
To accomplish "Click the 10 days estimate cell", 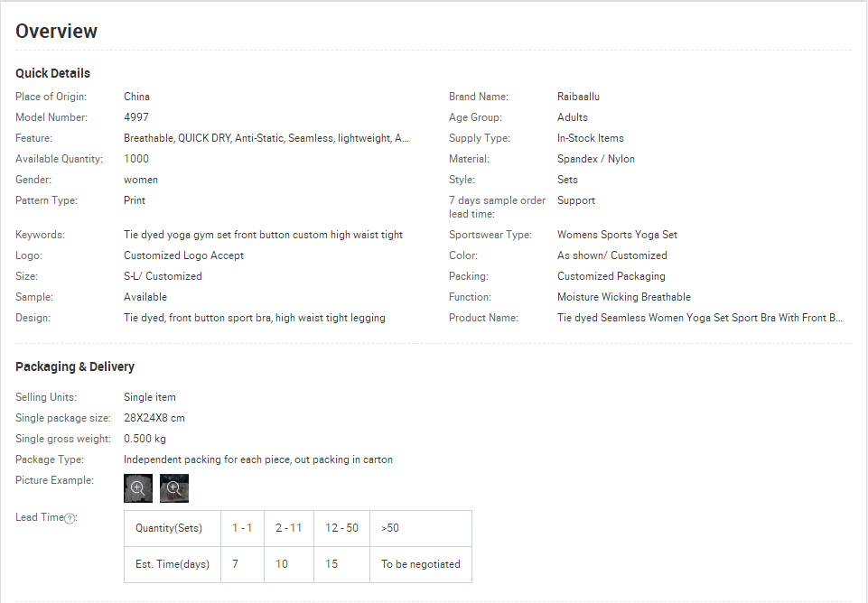I will click(289, 564).
